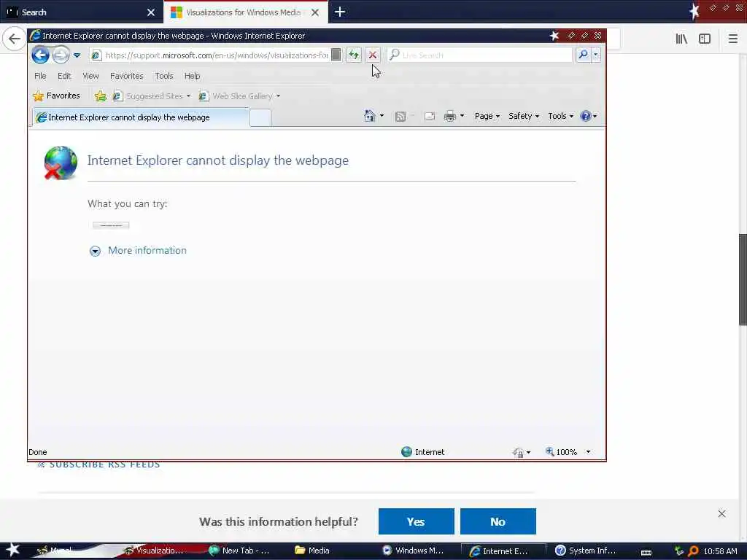This screenshot has width=747, height=560.
Task: Click SUBSCRIBE RSS FEEDS link
Action: (x=105, y=464)
